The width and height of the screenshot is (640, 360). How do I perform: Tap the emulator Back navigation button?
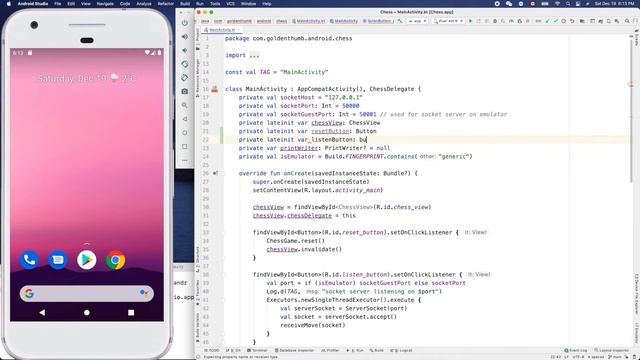[x=42, y=312]
